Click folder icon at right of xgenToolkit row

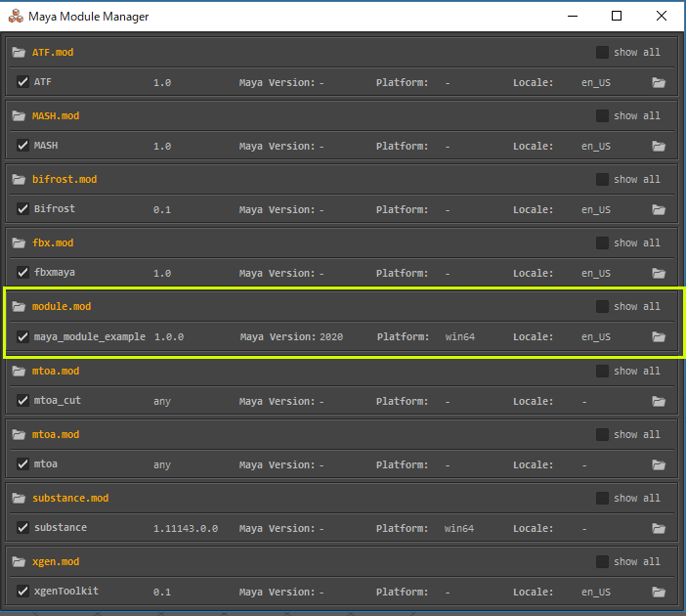point(659,592)
